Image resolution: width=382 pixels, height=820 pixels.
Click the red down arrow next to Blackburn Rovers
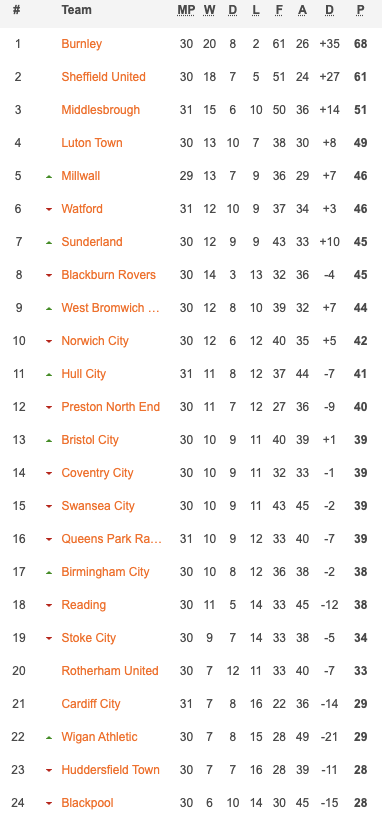[49, 276]
